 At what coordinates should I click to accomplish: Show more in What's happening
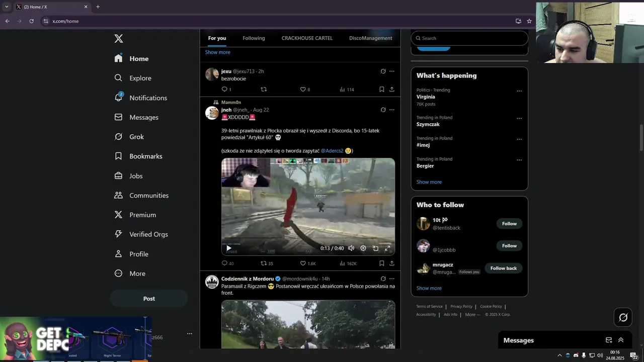pyautogui.click(x=429, y=182)
